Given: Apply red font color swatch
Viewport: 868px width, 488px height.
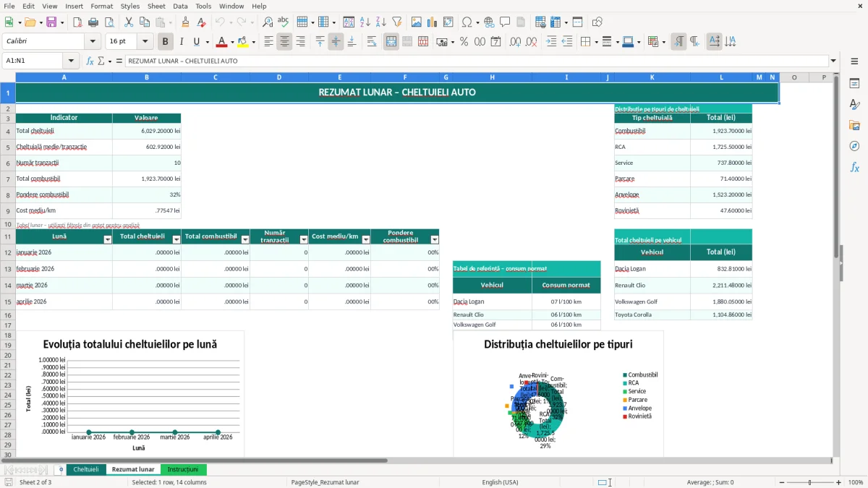Looking at the screenshot, I should [x=221, y=42].
